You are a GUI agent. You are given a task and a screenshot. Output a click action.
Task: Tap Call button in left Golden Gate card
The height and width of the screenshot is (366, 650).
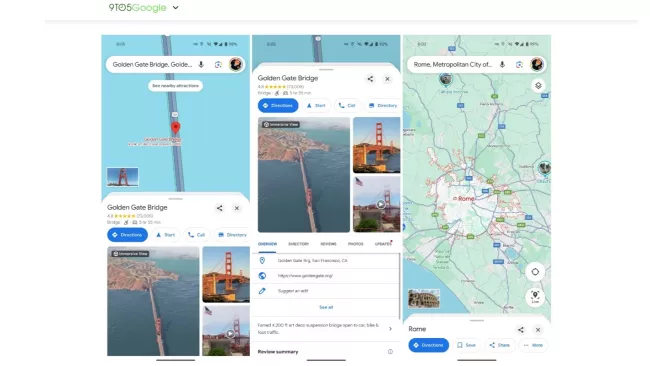(x=196, y=235)
